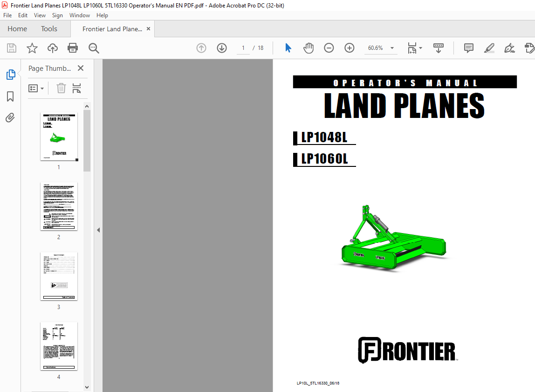The height and width of the screenshot is (392, 535).
Task: Go to previous page arrow
Action: (201, 48)
